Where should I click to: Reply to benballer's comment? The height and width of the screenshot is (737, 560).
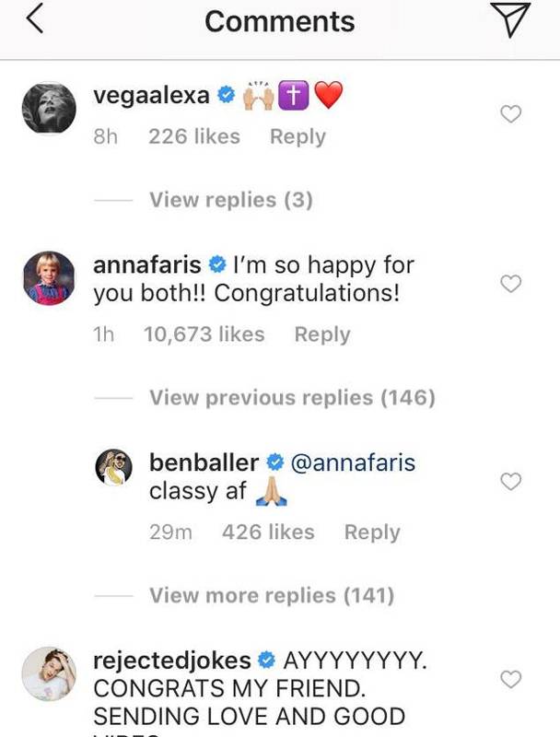(x=372, y=532)
